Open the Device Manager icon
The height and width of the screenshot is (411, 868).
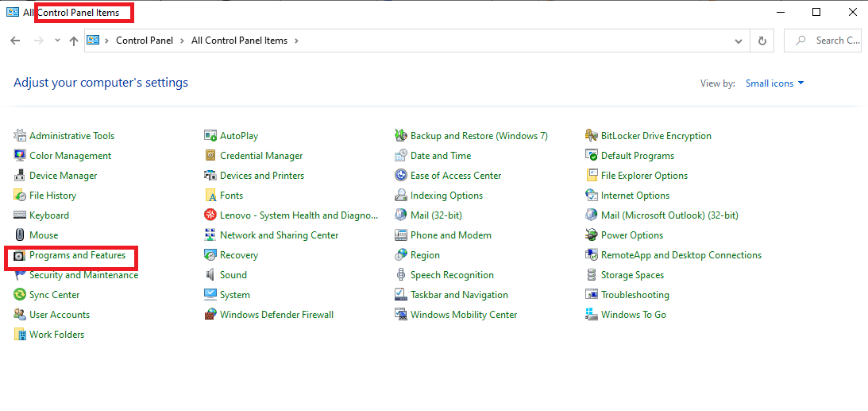pos(20,176)
